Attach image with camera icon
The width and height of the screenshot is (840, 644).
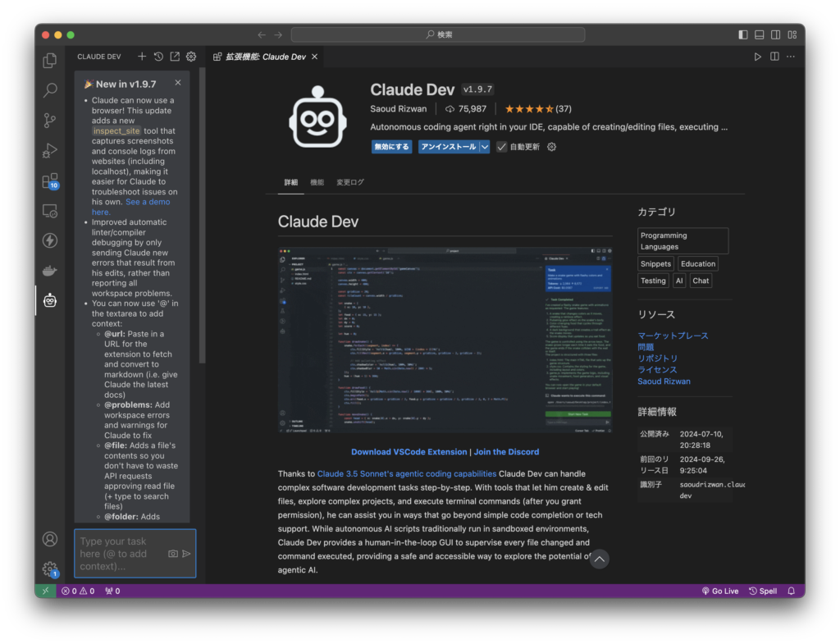click(x=173, y=554)
